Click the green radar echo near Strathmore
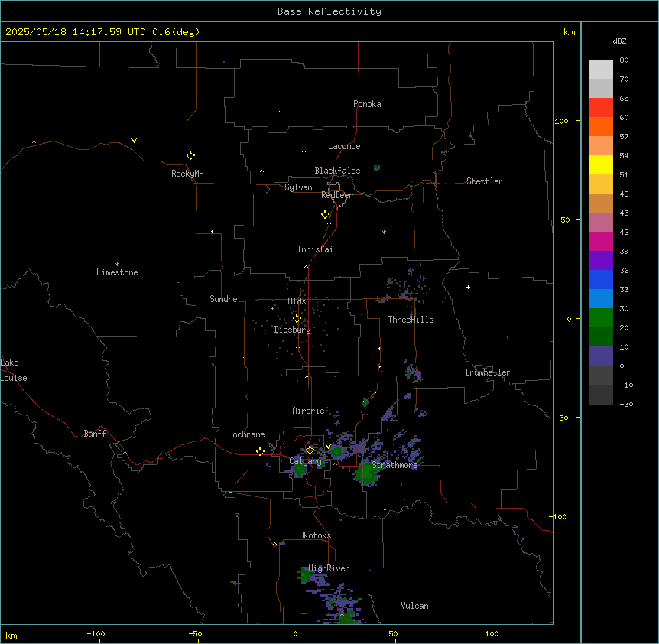Screen dimensions: 659x644 [366, 473]
